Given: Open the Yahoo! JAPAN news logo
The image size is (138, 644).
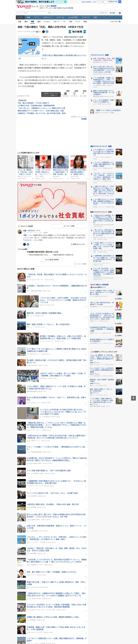Looking at the screenshot, I should point(27,7).
